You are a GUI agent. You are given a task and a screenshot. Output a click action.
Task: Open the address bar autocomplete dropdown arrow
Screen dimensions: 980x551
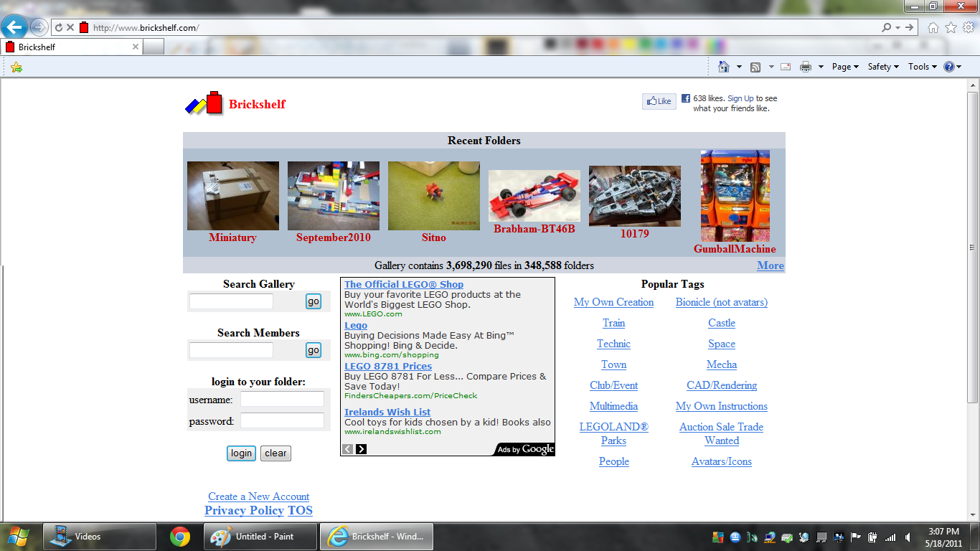click(897, 27)
